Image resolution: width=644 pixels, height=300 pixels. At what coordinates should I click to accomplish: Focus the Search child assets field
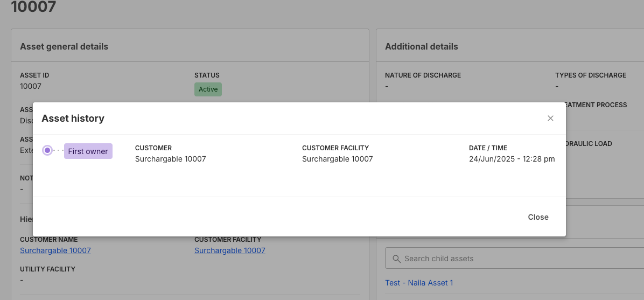[x=517, y=259]
